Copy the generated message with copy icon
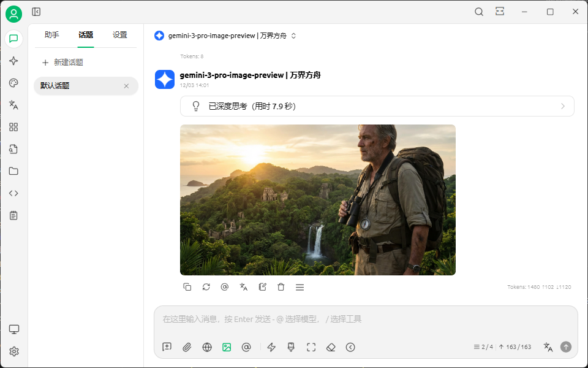The width and height of the screenshot is (588, 368). tap(187, 287)
